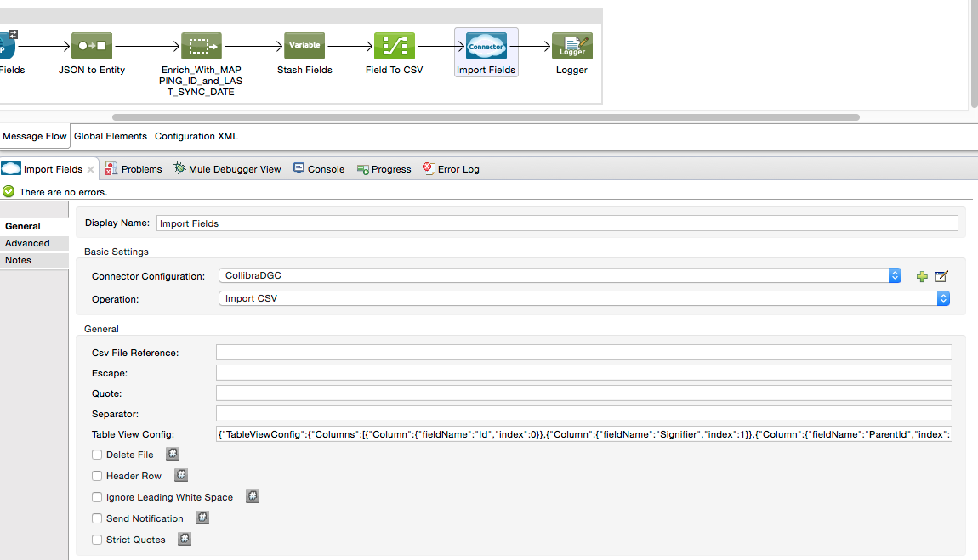Go to the Advanced settings section
This screenshot has height=560, width=978.
point(27,243)
